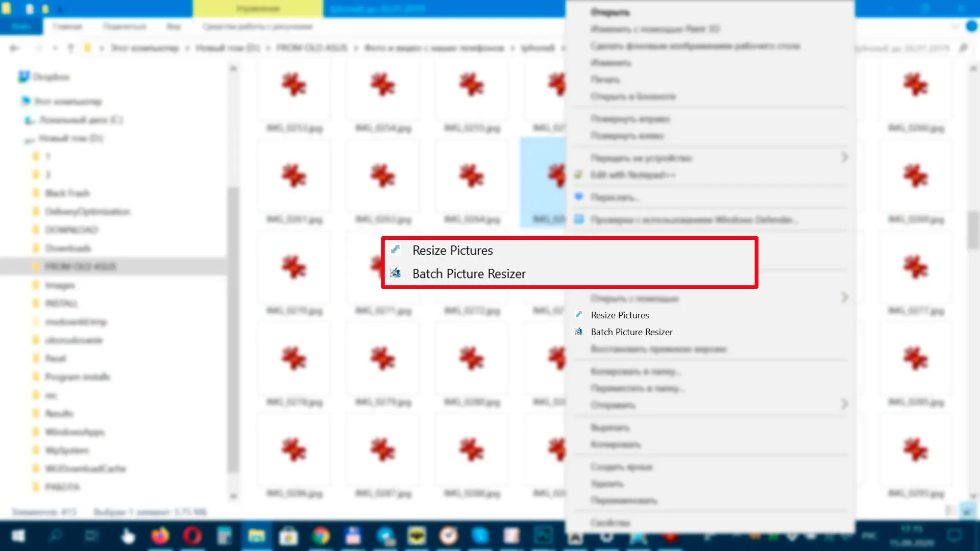Screen dimensions: 980x551
Task: Open the Dropbox item in the navigation pane
Action: [x=51, y=77]
